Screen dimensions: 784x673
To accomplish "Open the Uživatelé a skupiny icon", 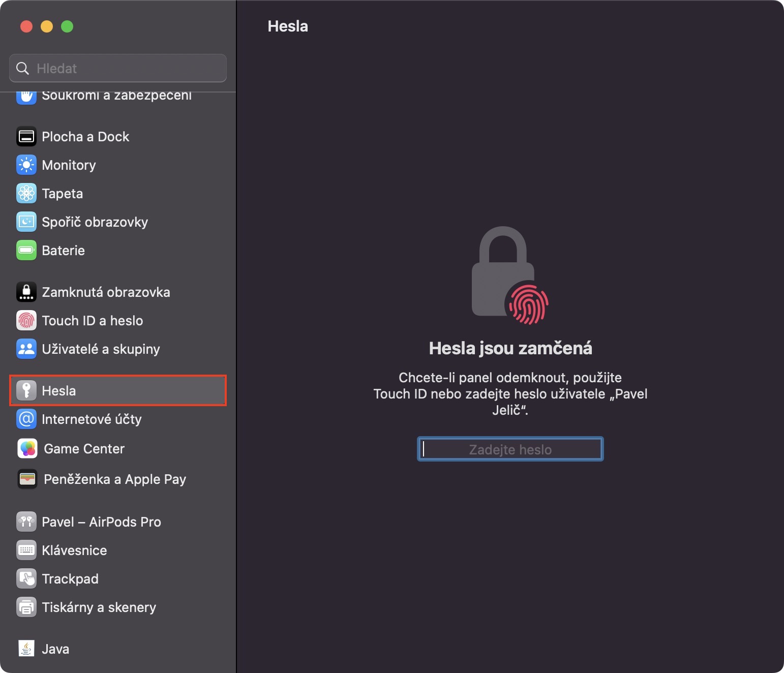I will [26, 349].
